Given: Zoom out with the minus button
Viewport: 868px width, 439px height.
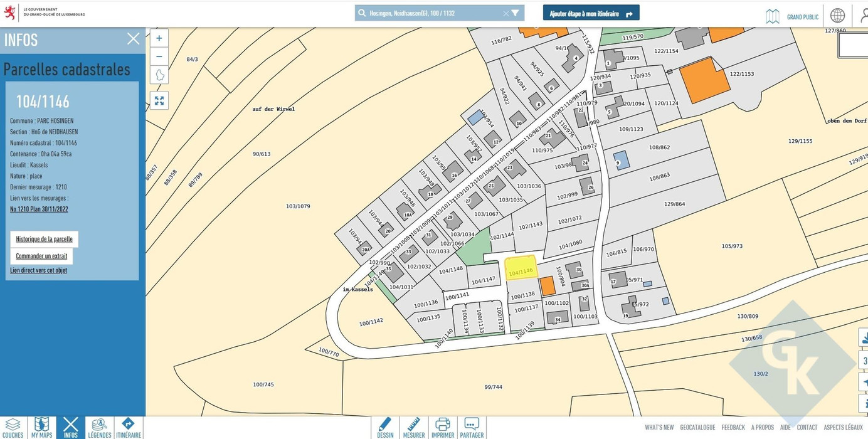Looking at the screenshot, I should 159,56.
